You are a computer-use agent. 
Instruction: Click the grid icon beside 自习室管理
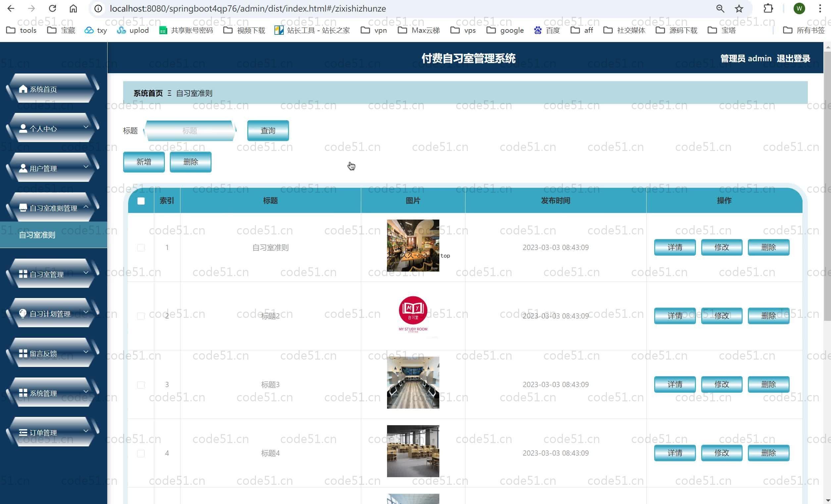tap(23, 274)
